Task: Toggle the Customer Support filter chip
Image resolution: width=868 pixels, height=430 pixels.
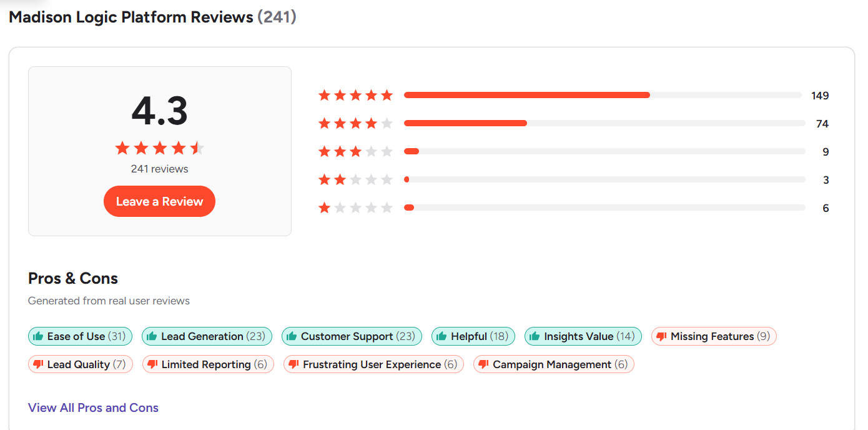Action: pos(352,336)
